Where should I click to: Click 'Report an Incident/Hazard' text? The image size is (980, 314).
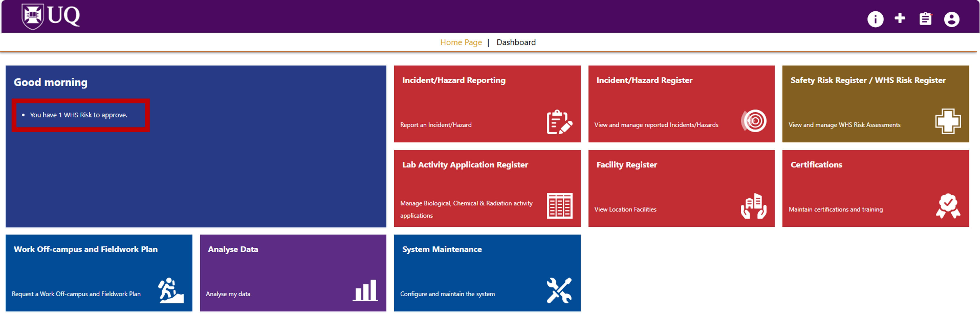point(436,125)
